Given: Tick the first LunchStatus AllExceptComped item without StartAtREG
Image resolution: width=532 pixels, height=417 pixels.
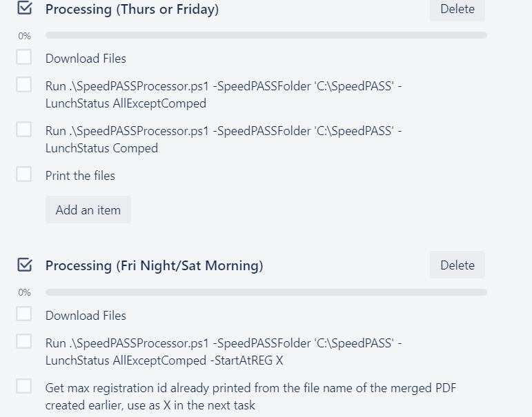Looking at the screenshot, I should 24,85.
